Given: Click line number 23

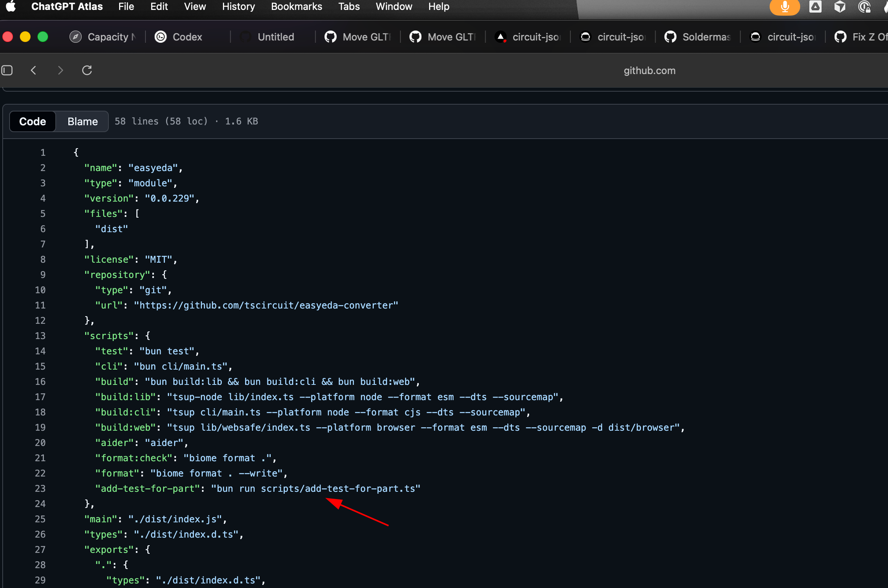Looking at the screenshot, I should click(x=40, y=488).
